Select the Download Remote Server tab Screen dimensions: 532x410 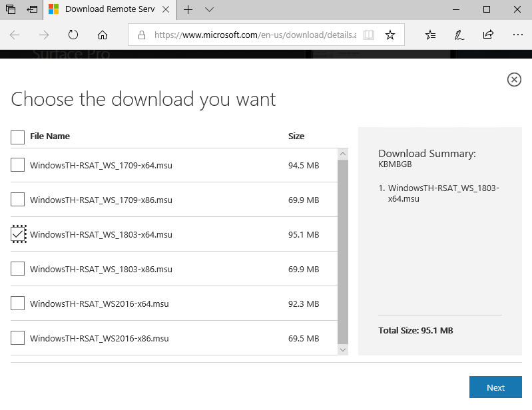point(110,10)
